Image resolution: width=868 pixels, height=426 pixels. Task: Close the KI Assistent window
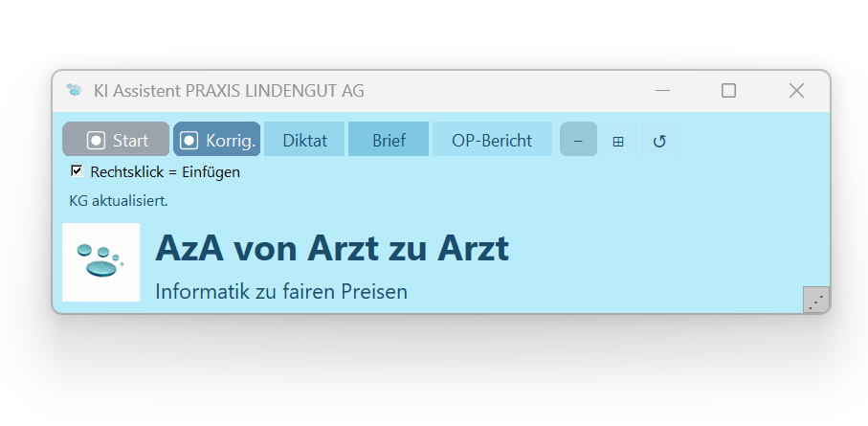795,91
